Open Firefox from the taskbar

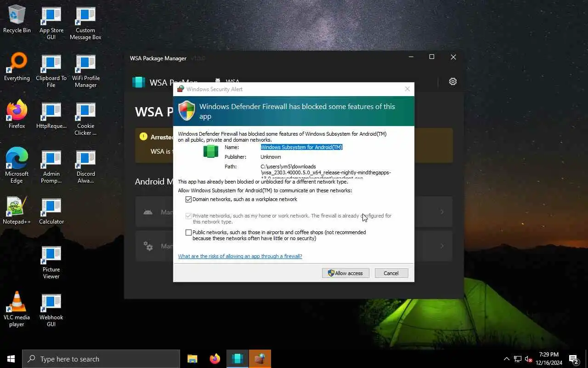[x=215, y=359]
